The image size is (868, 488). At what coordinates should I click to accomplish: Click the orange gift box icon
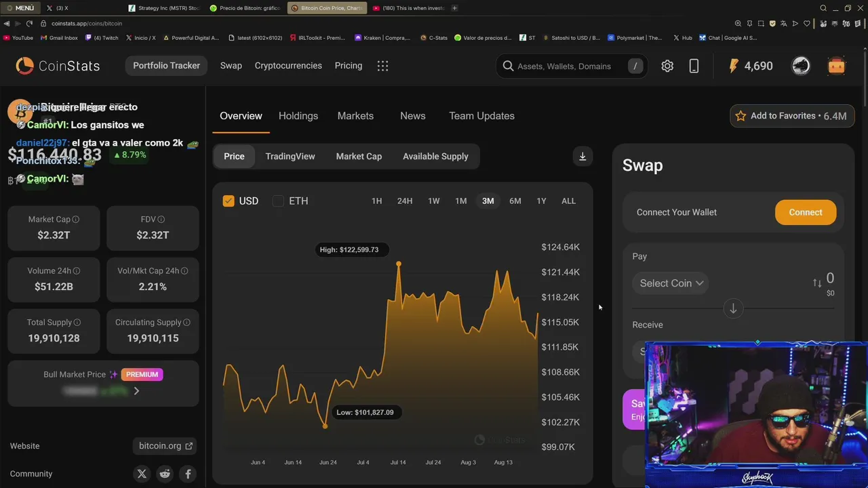(x=836, y=66)
